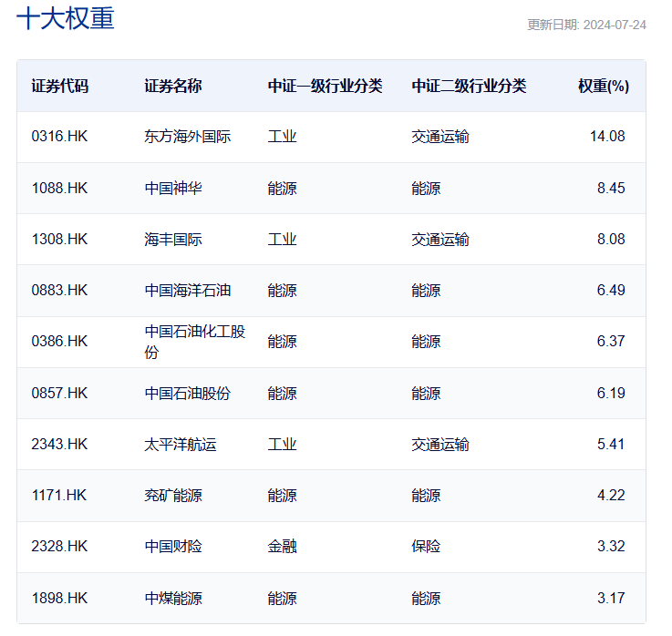Click the 中证一级行业分类 column header
672x636 pixels.
click(325, 86)
